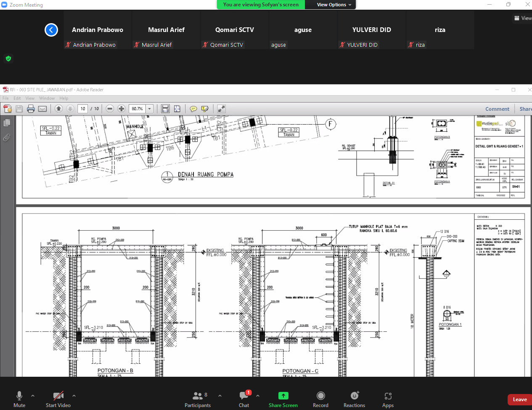532x410 pixels.
Task: Go back with the blue arrow button
Action: pos(51,30)
